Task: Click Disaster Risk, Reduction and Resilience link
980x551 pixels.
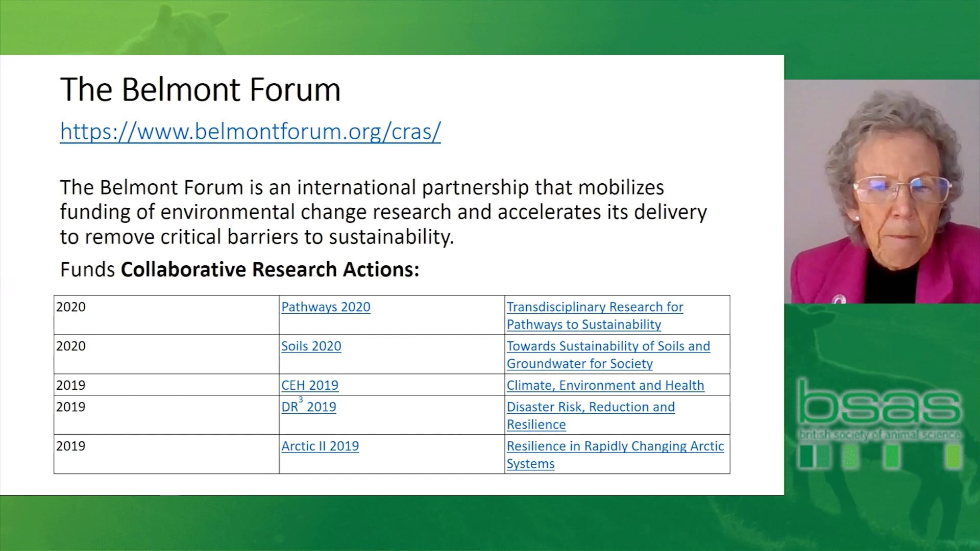Action: (591, 407)
